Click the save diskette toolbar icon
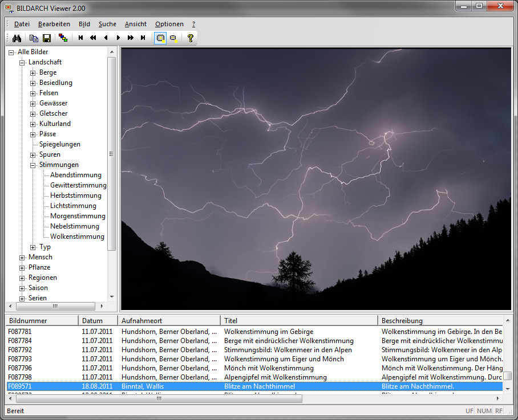This screenshot has width=518, height=420. coord(47,38)
